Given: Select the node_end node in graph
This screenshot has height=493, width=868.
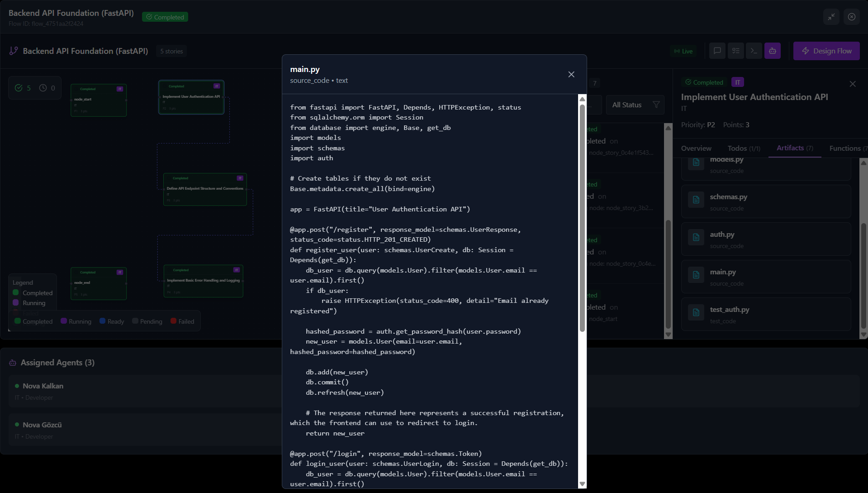Looking at the screenshot, I should tap(99, 283).
